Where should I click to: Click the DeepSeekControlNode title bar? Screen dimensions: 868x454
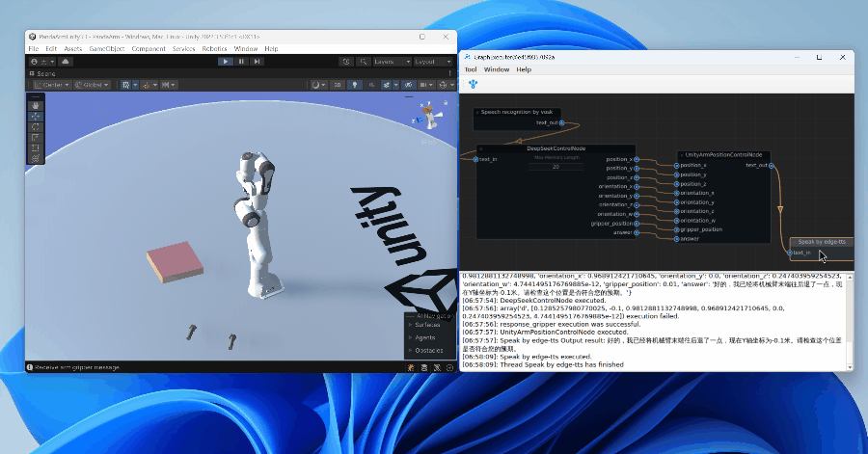pyautogui.click(x=556, y=148)
